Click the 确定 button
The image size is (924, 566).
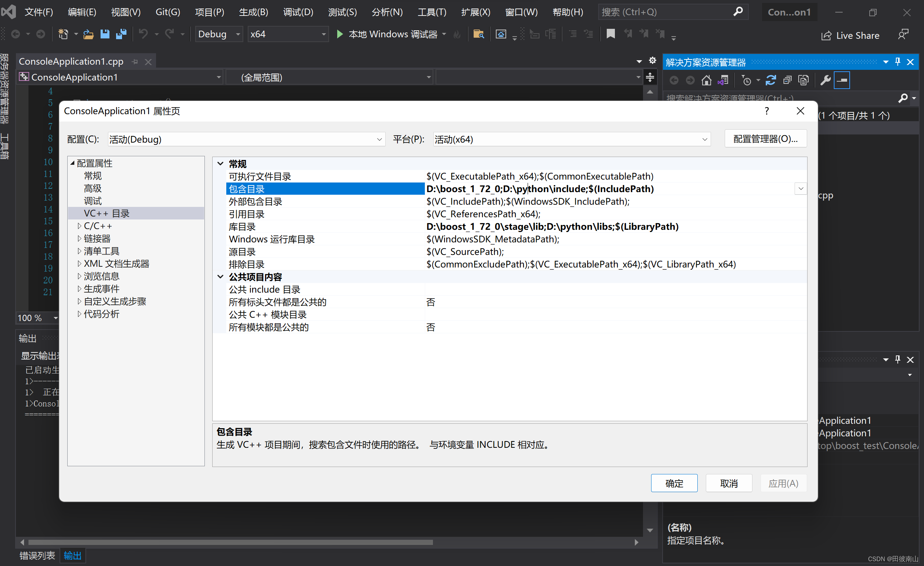click(674, 483)
